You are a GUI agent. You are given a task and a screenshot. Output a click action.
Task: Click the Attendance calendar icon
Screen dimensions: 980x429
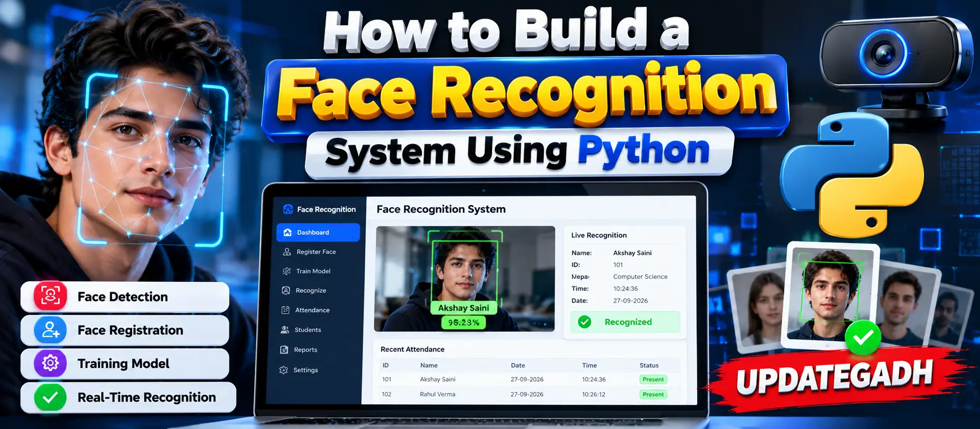coord(285,310)
